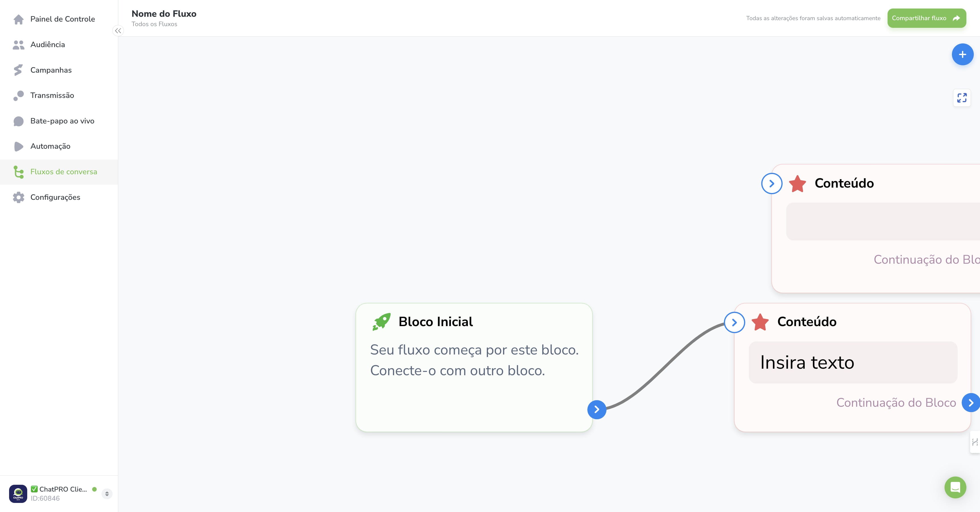Click the fit-to-screen expand icon
980x512 pixels.
(x=962, y=98)
